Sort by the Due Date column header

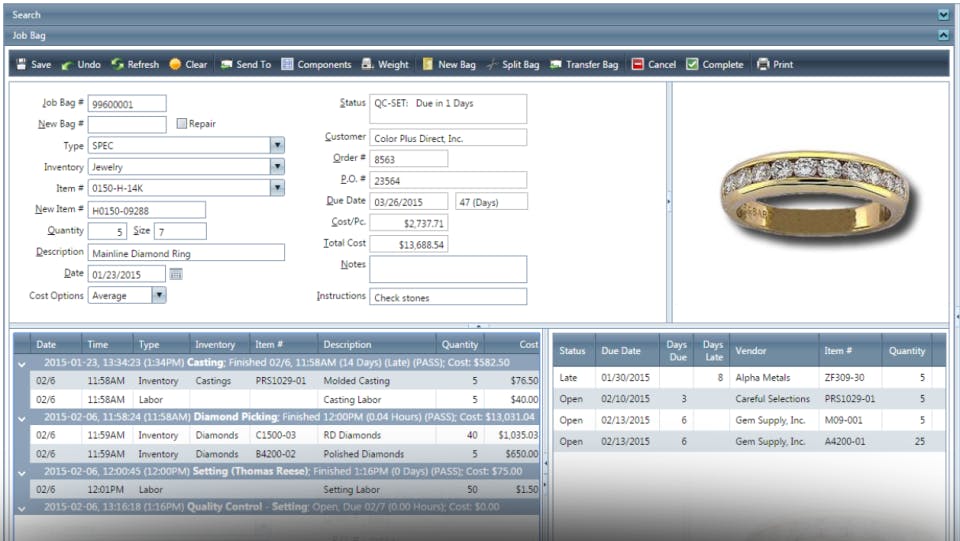tap(627, 351)
